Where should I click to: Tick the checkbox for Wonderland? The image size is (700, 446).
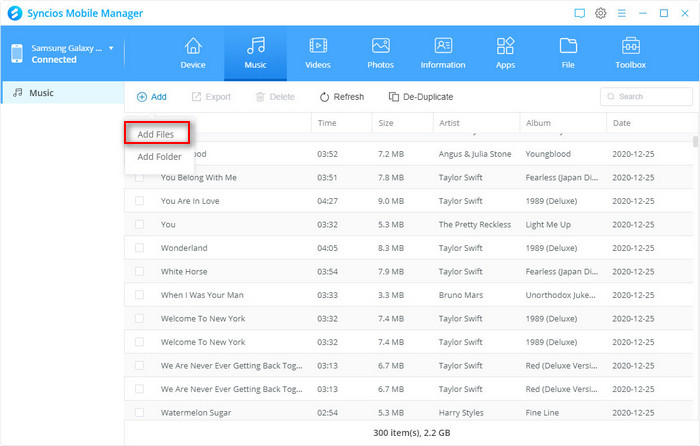coord(140,247)
